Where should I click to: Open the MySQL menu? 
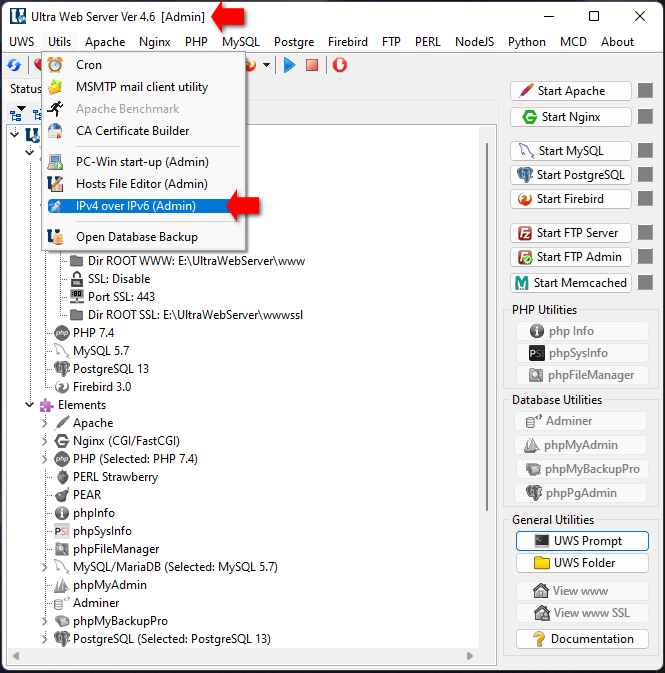240,42
